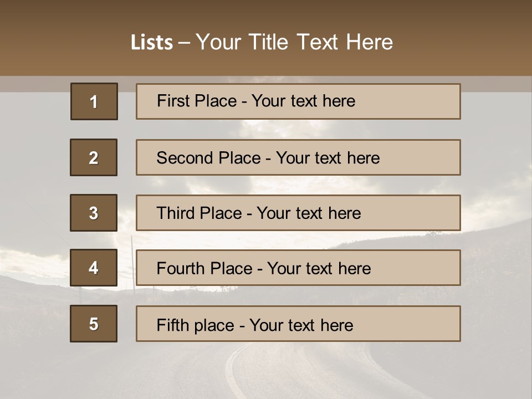Click the number 3 box
This screenshot has width=532, height=399.
tap(94, 213)
